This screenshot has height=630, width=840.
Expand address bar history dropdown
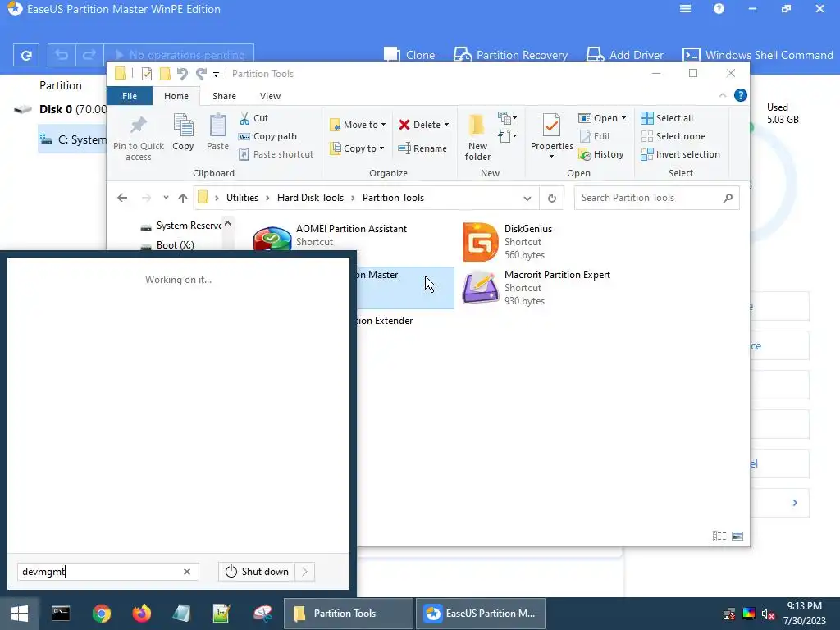click(527, 199)
